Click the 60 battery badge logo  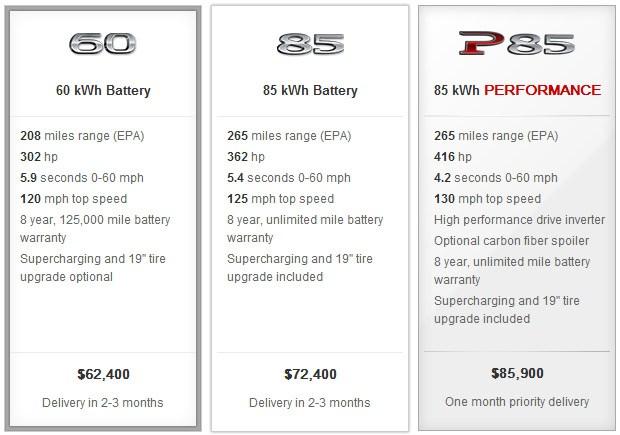tap(103, 44)
